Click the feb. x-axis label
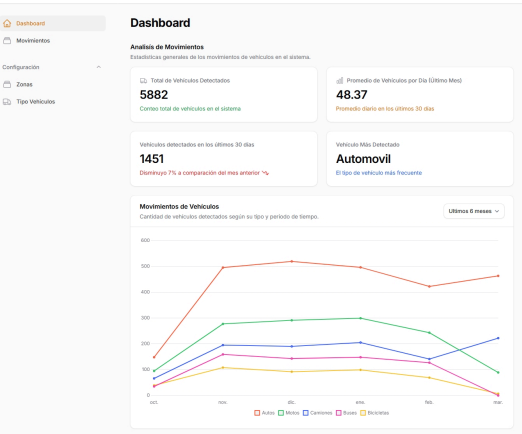This screenshot has height=434, width=522. click(429, 402)
